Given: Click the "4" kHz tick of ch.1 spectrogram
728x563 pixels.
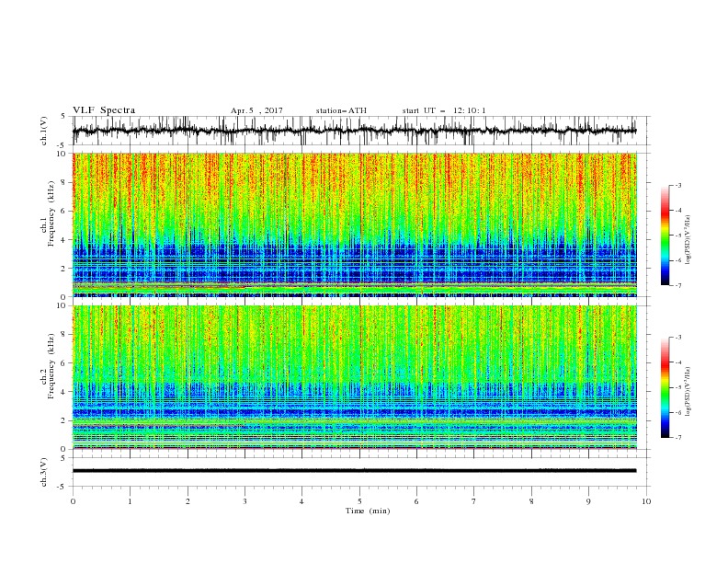Looking at the screenshot, I should click(64, 240).
